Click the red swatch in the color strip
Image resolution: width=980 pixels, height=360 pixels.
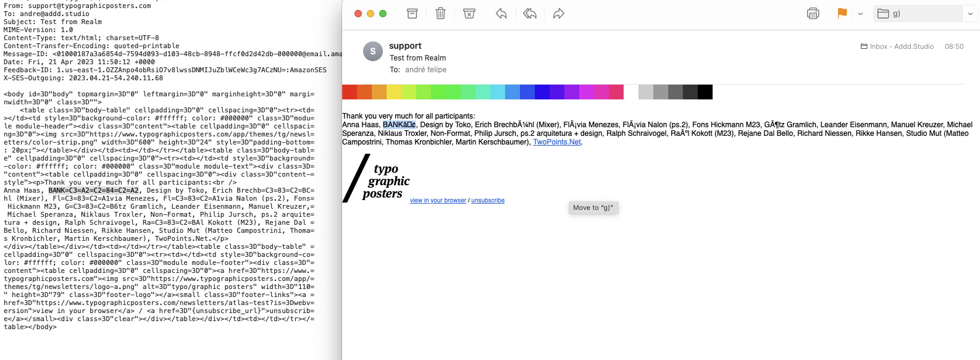(350, 92)
